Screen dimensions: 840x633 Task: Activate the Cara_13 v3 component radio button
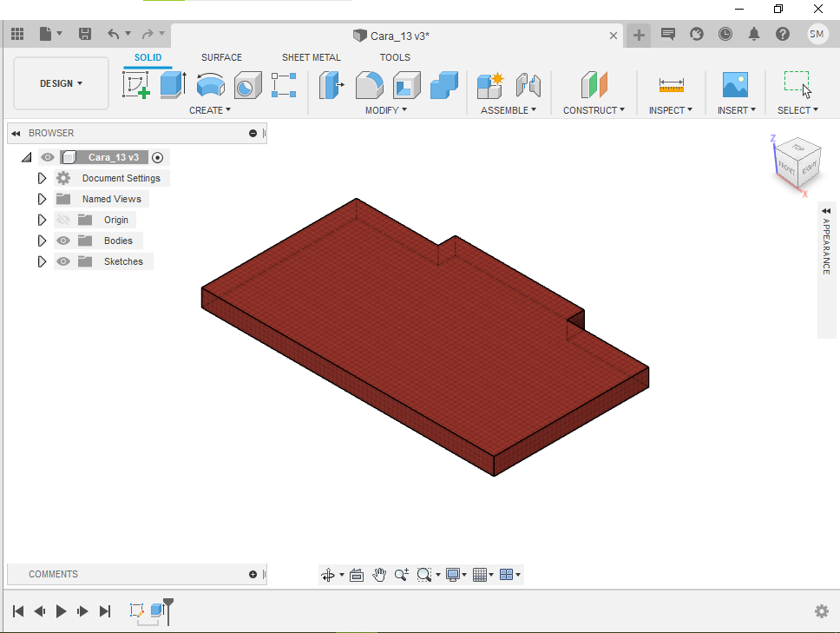pyautogui.click(x=158, y=157)
